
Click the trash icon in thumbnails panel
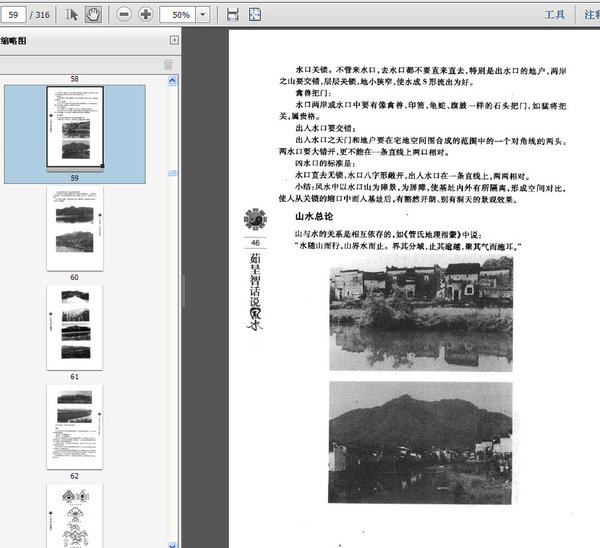(x=168, y=65)
